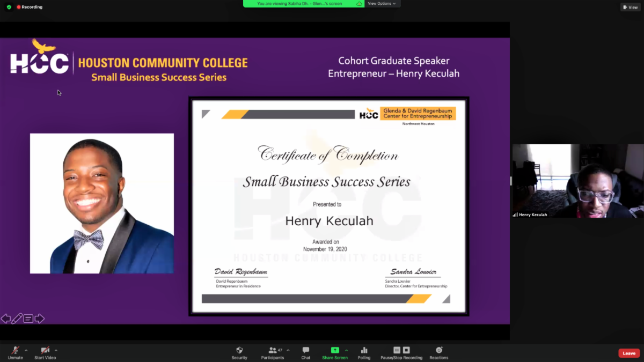Click the green Share Screen icon
Viewport: 644px width, 362px height.
click(335, 350)
